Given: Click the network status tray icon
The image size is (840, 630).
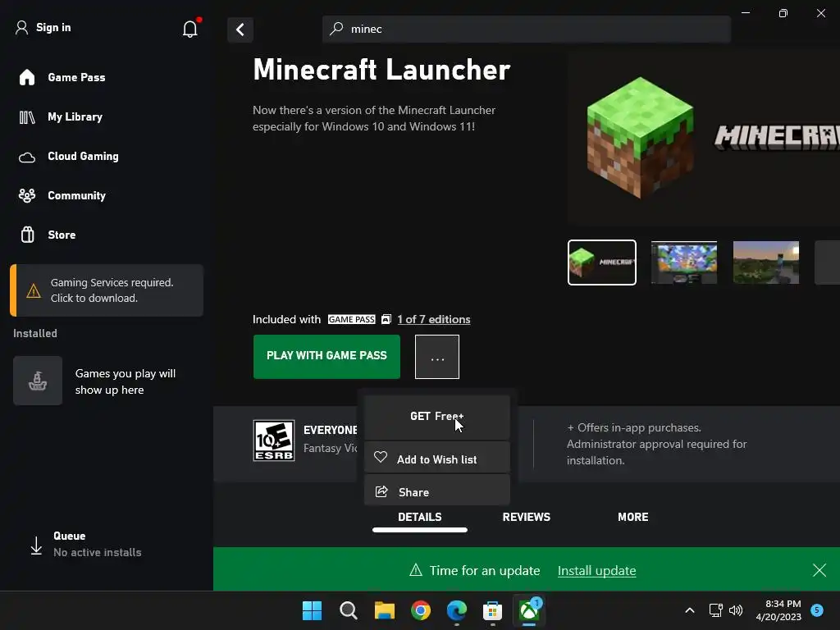Looking at the screenshot, I should point(715,610).
